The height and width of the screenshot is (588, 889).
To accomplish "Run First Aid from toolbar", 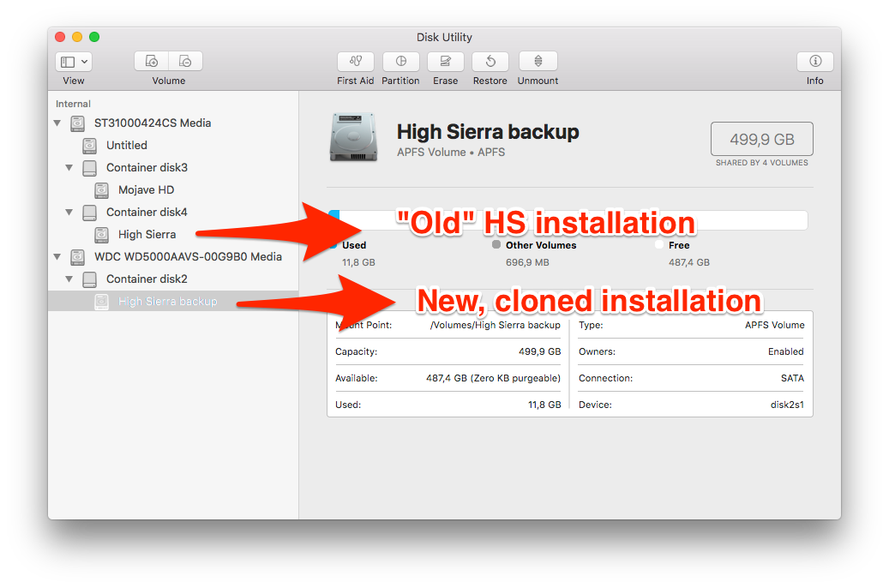I will [356, 61].
